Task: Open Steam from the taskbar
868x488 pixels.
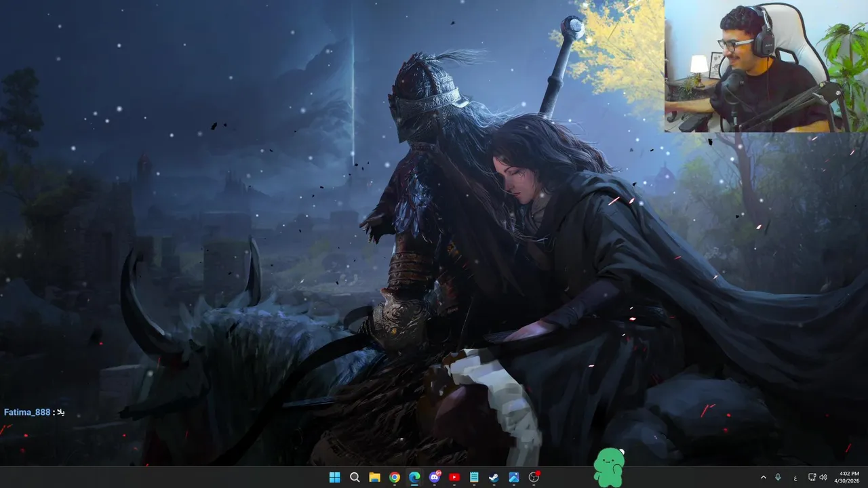Action: tap(494, 477)
